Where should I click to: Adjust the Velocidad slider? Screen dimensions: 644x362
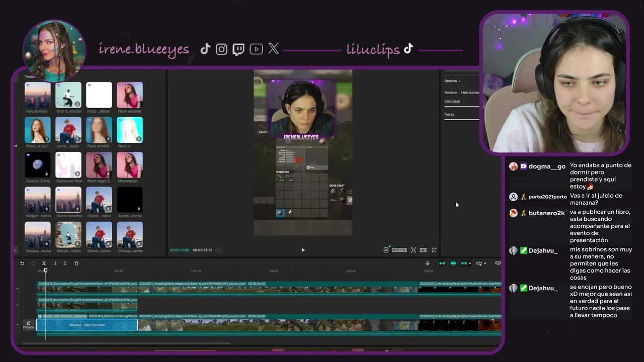coord(461,106)
